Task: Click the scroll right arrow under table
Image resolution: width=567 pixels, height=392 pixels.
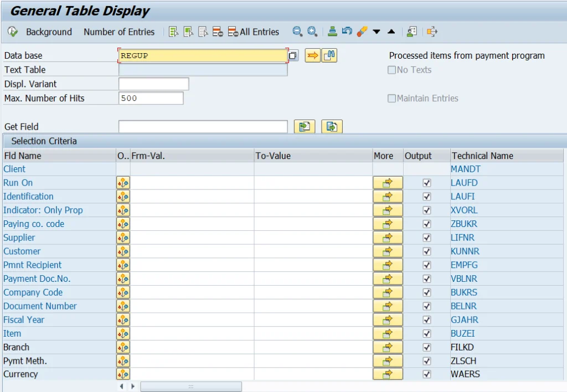Action: (x=133, y=386)
